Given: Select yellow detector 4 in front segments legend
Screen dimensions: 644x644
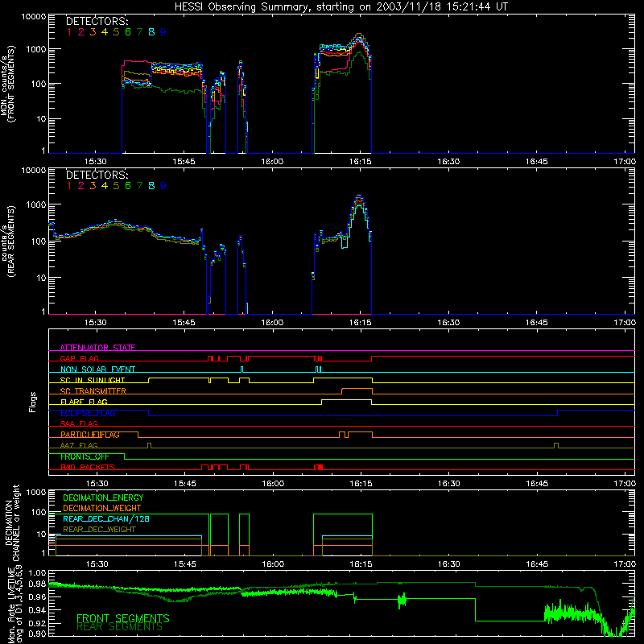Looking at the screenshot, I should [105, 32].
